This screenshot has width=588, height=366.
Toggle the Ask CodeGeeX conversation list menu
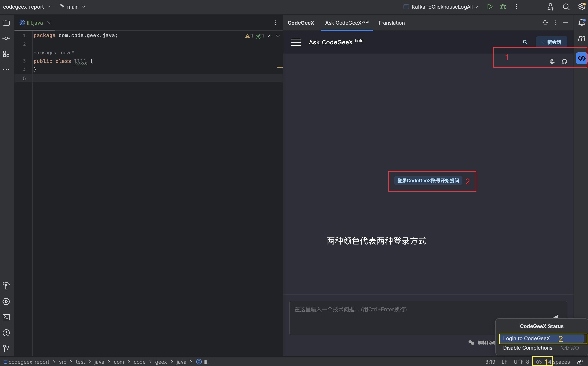296,42
